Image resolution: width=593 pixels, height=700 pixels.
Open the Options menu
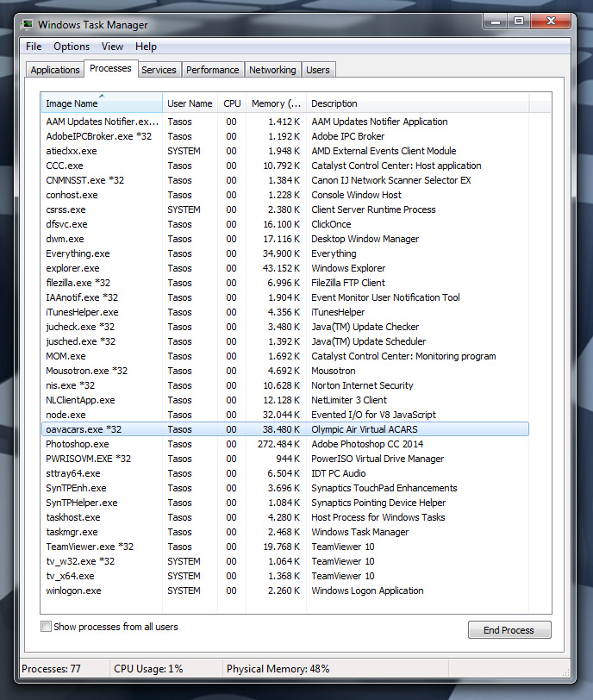click(x=72, y=47)
